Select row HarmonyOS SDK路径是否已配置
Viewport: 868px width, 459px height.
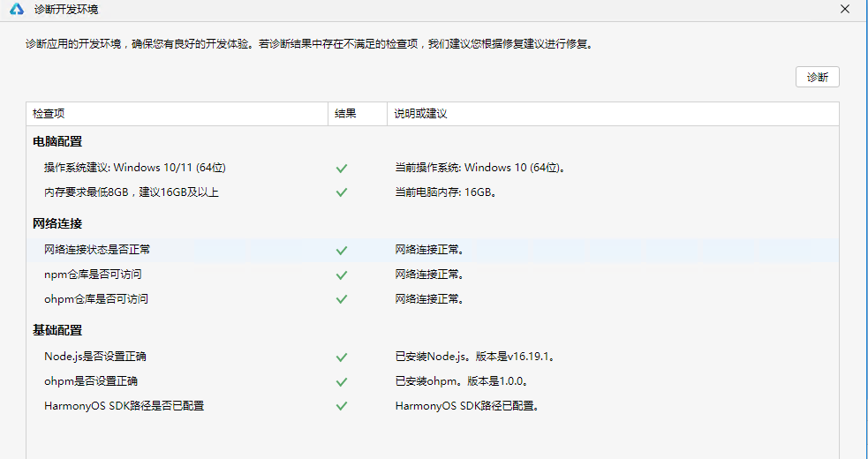(x=433, y=406)
